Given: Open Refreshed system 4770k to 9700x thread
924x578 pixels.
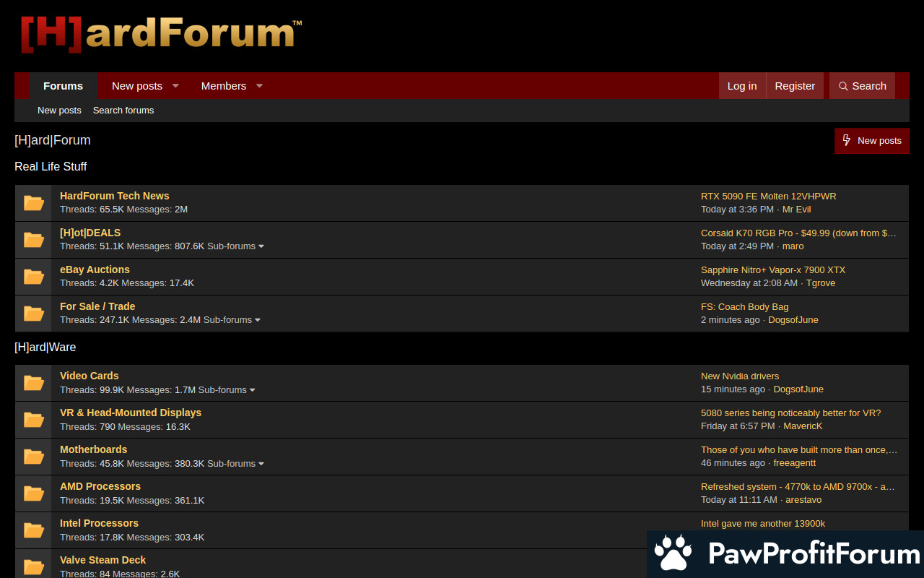Looking at the screenshot, I should pyautogui.click(x=798, y=487).
